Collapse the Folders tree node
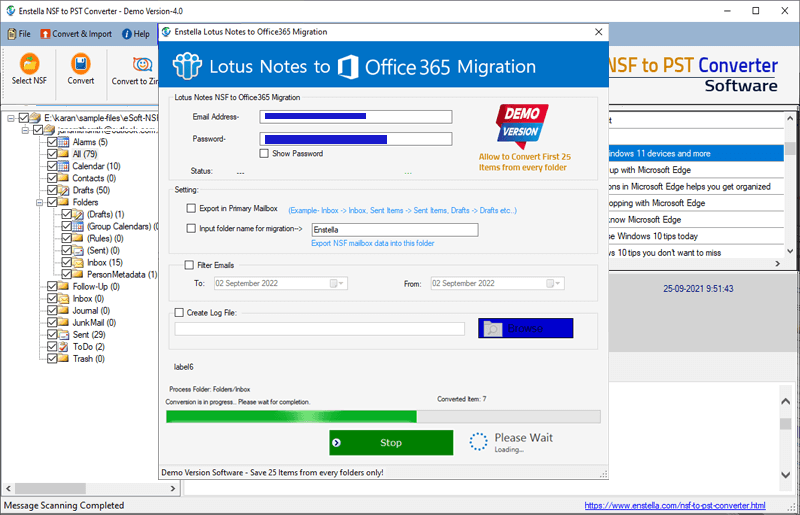This screenshot has width=800, height=515. pos(39,202)
